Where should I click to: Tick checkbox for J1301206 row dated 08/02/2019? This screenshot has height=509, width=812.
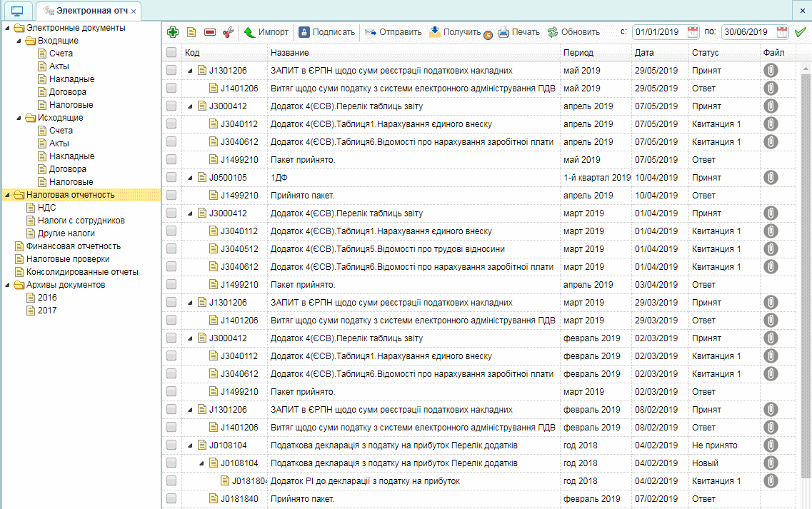tap(171, 409)
